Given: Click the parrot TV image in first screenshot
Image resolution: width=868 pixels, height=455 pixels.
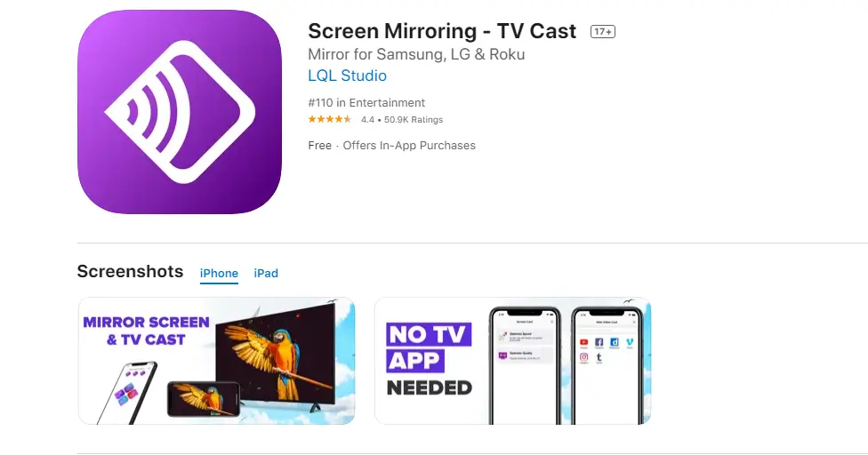Looking at the screenshot, I should [x=275, y=356].
